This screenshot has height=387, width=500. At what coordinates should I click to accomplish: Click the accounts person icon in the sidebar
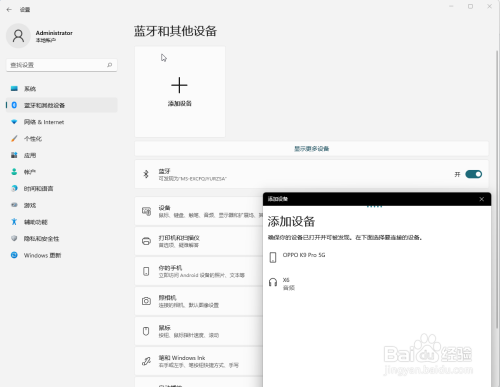[14, 172]
